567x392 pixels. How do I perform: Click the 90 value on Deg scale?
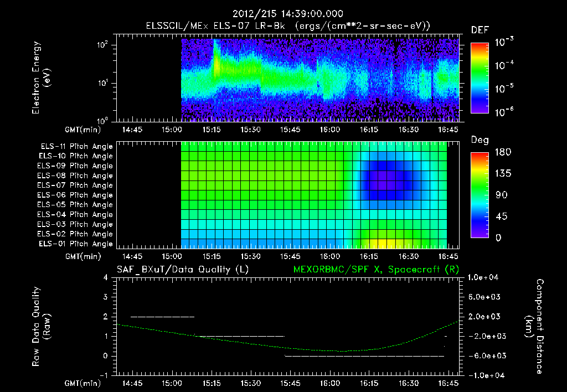(x=502, y=195)
